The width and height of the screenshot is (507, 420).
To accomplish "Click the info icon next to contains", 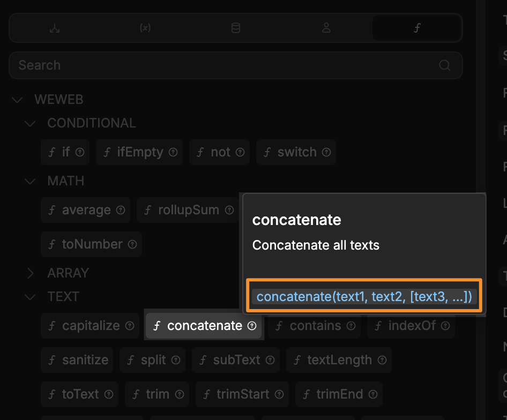I will tap(351, 326).
